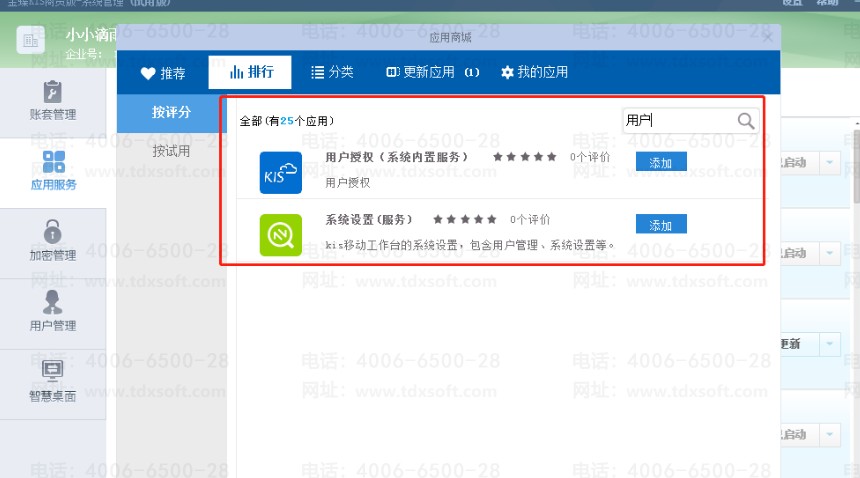Add the 用户授权 app

[661, 162]
